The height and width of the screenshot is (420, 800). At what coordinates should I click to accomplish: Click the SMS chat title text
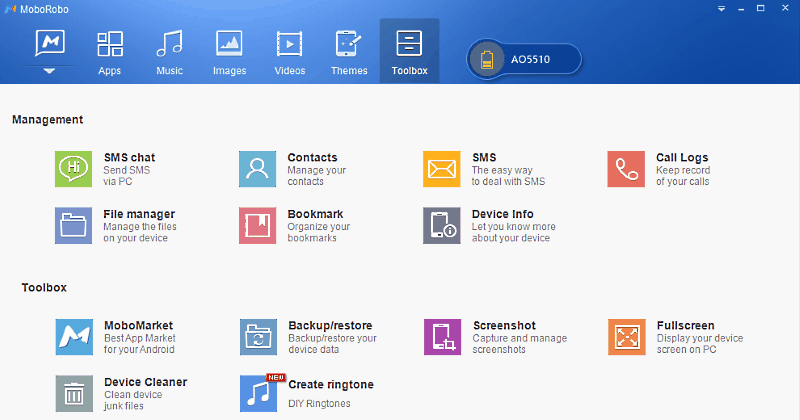click(x=130, y=158)
